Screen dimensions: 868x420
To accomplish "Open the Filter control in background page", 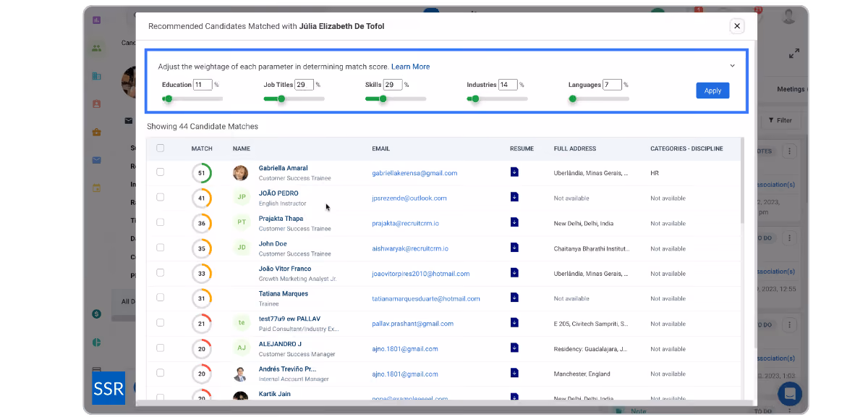I will point(780,120).
